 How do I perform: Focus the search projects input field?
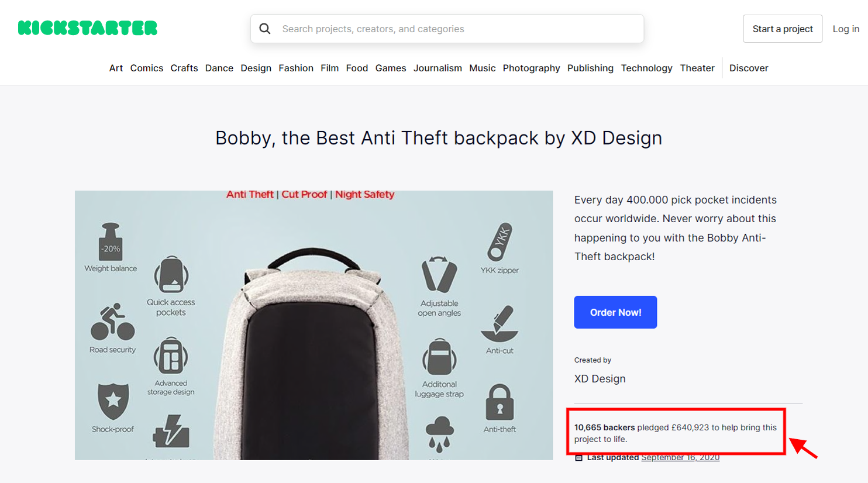point(456,29)
